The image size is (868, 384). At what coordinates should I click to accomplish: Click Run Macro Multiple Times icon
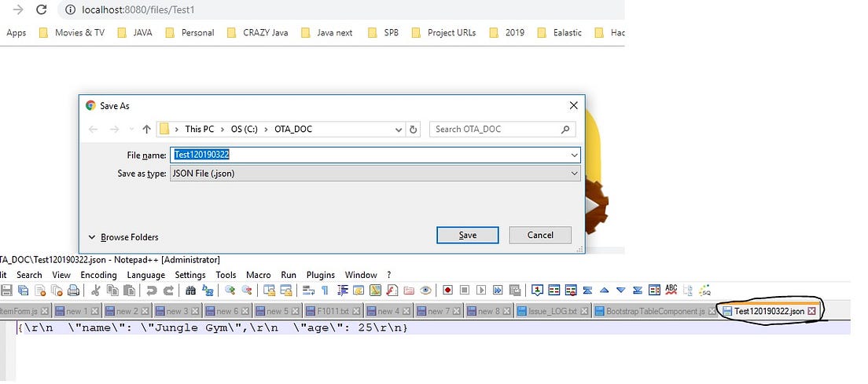pyautogui.click(x=498, y=290)
